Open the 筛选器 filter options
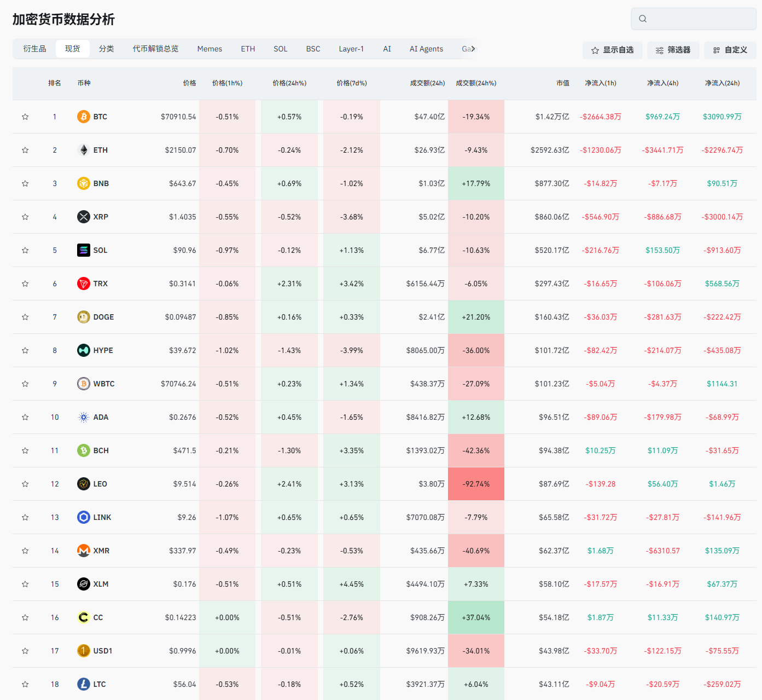 click(673, 50)
